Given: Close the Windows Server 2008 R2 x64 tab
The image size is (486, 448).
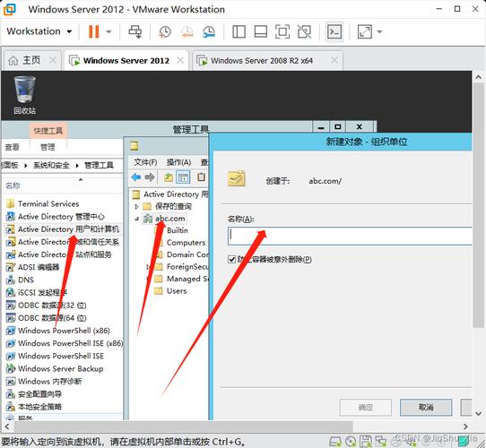Looking at the screenshot, I should click(334, 60).
